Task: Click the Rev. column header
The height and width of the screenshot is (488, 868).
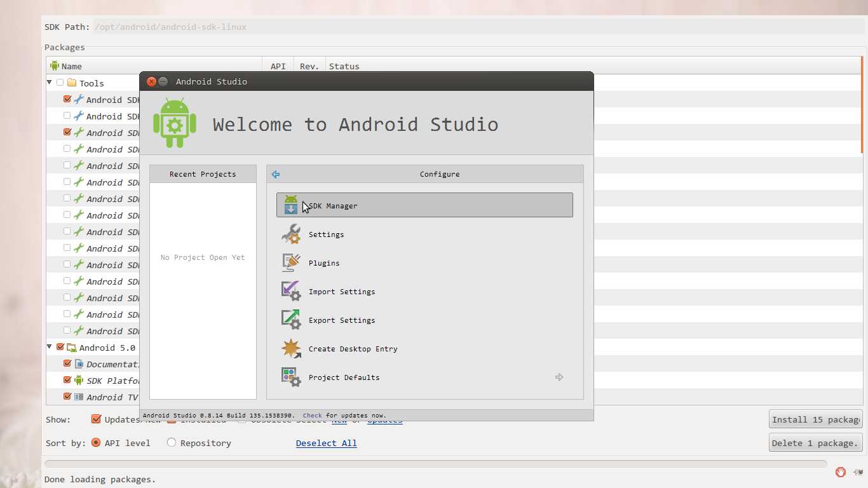Action: point(309,66)
